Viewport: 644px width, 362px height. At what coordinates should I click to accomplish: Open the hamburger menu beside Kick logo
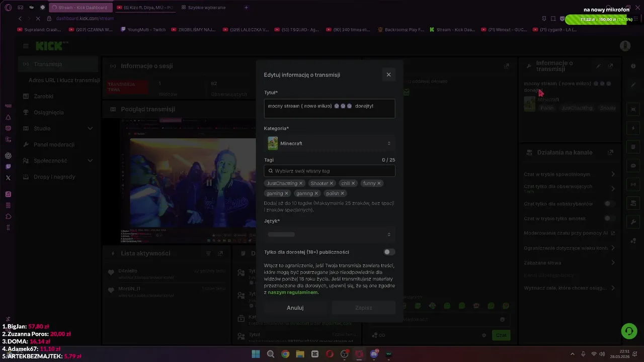(26, 46)
